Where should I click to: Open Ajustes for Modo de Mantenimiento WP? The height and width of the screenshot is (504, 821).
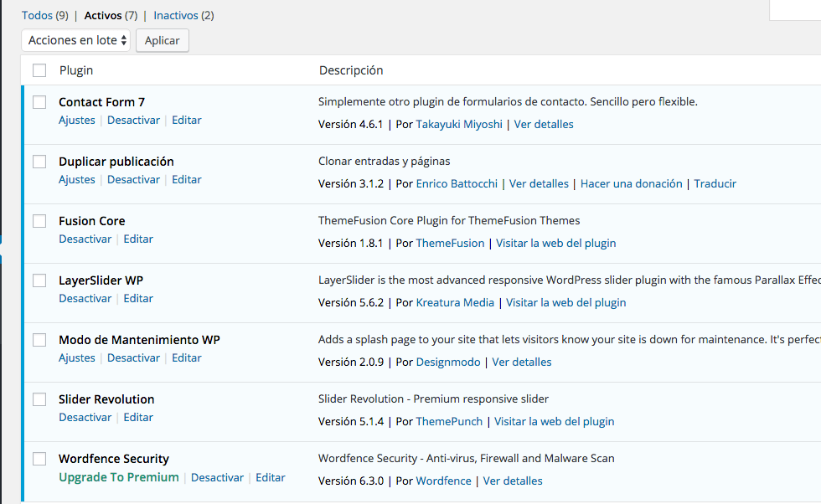[x=77, y=358]
